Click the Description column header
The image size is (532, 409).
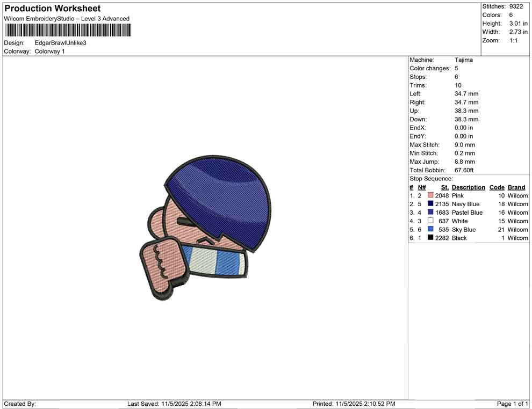[469, 187]
